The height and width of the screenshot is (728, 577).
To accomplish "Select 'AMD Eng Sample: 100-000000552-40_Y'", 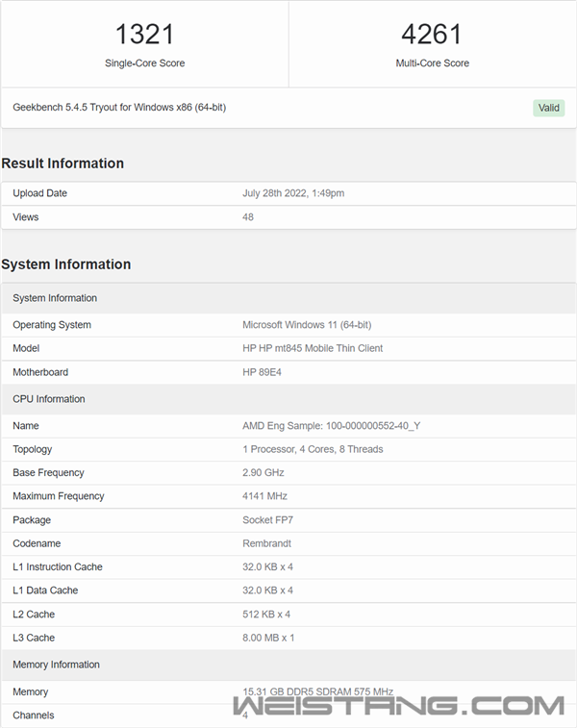I will 332,426.
